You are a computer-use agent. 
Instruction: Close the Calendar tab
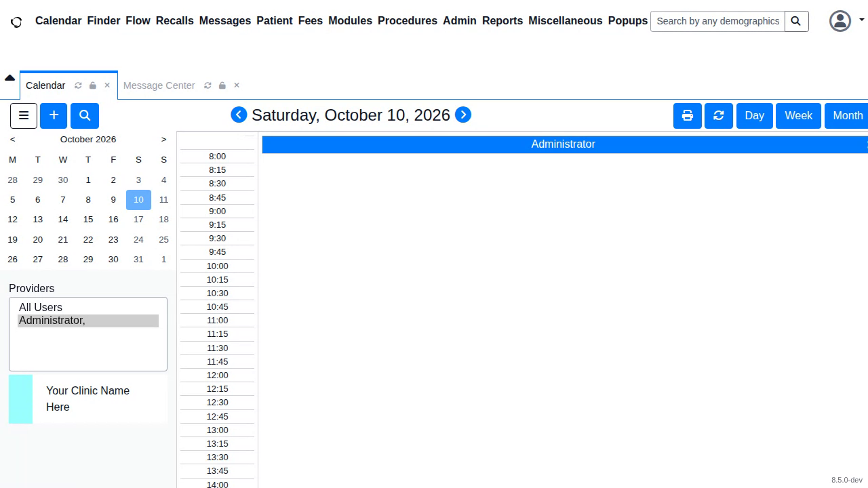107,85
